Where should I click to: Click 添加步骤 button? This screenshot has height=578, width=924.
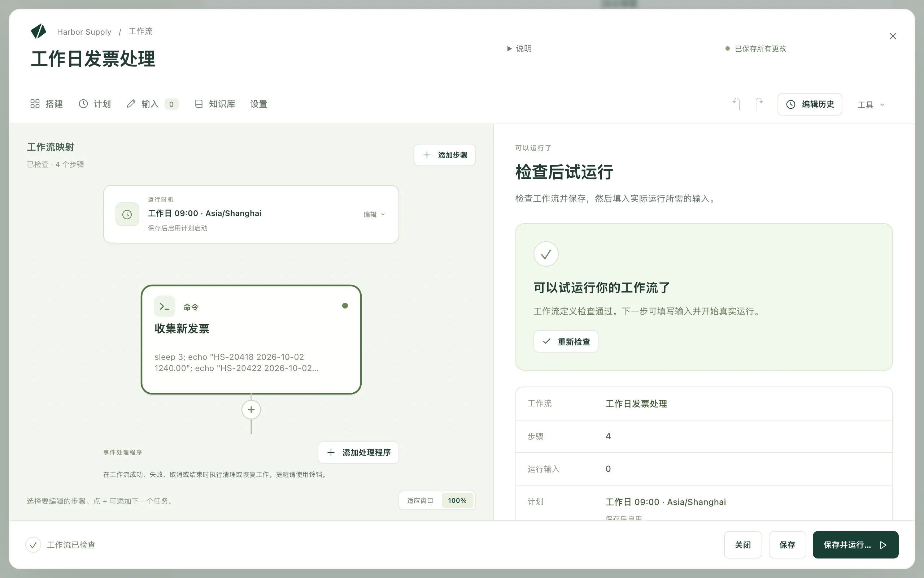point(444,155)
